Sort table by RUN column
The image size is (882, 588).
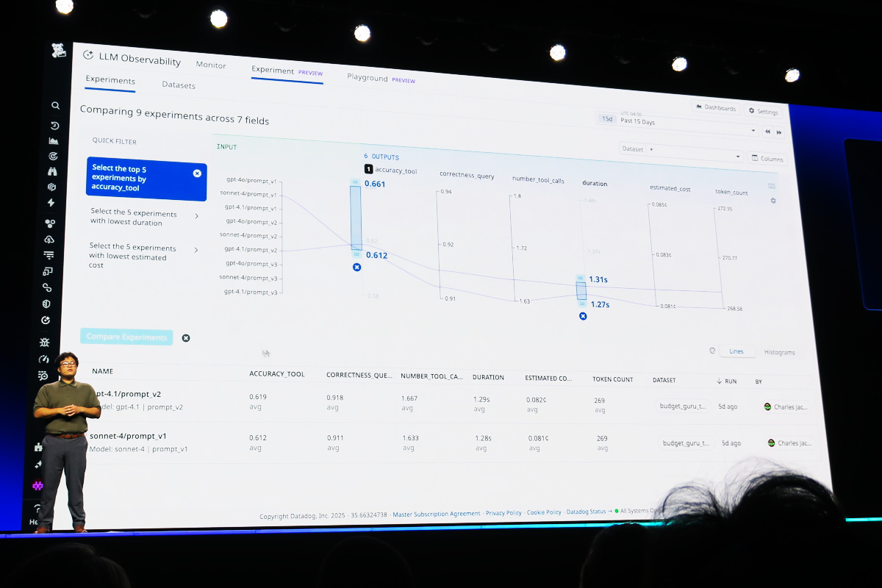[x=725, y=381]
